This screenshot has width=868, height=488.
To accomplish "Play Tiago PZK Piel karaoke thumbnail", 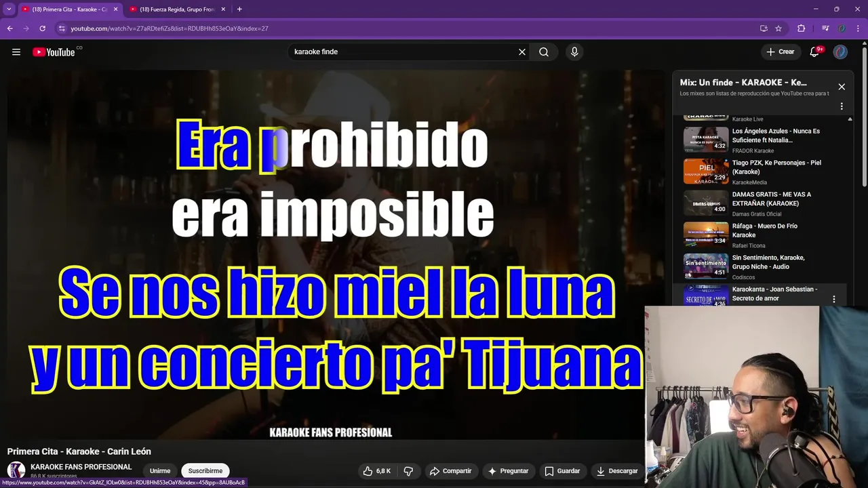I will [x=706, y=171].
